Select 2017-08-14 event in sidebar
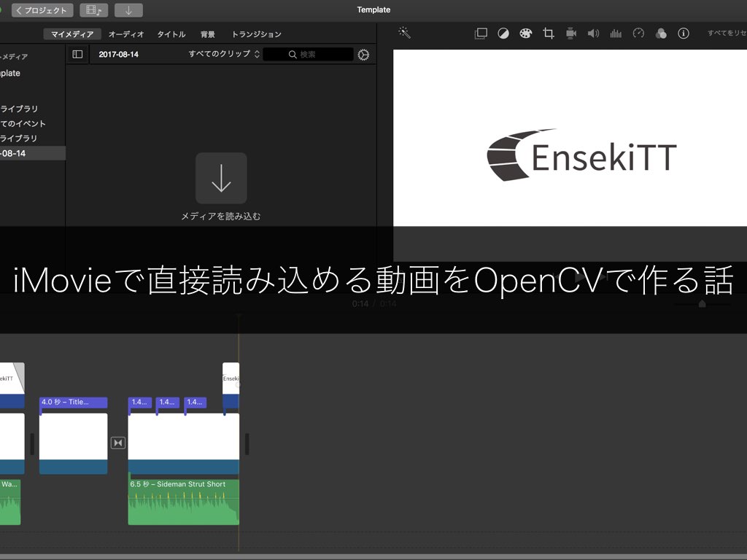Viewport: 747px width, 560px height. pyautogui.click(x=32, y=153)
